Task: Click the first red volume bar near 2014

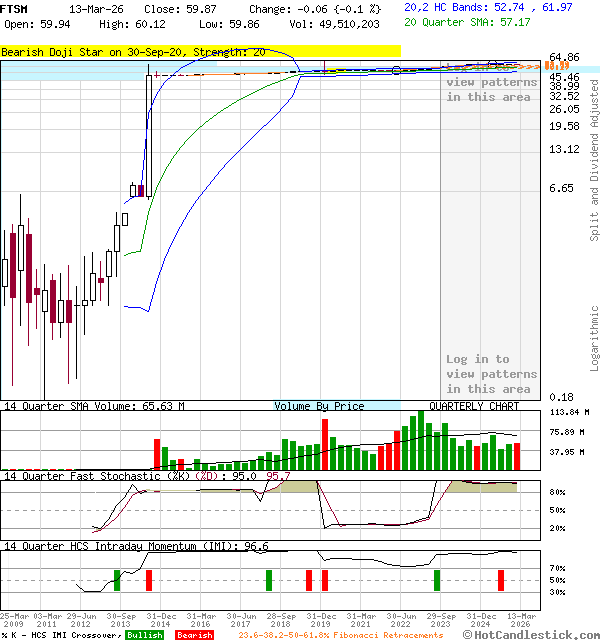Action: click(157, 454)
